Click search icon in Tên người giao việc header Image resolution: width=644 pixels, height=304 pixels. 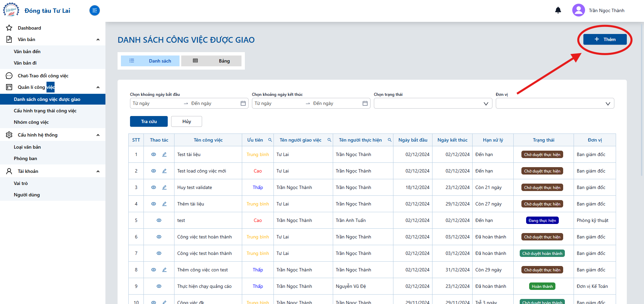tap(329, 140)
